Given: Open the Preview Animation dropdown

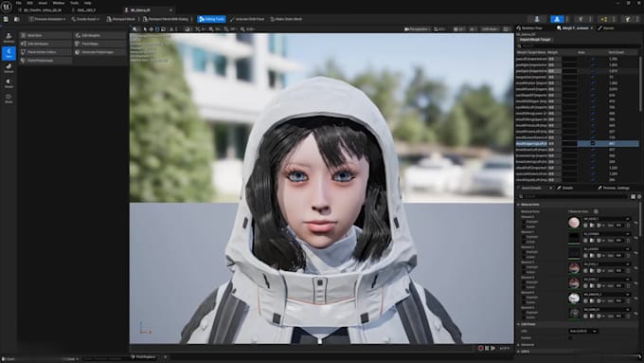Looking at the screenshot, I should (x=47, y=19).
